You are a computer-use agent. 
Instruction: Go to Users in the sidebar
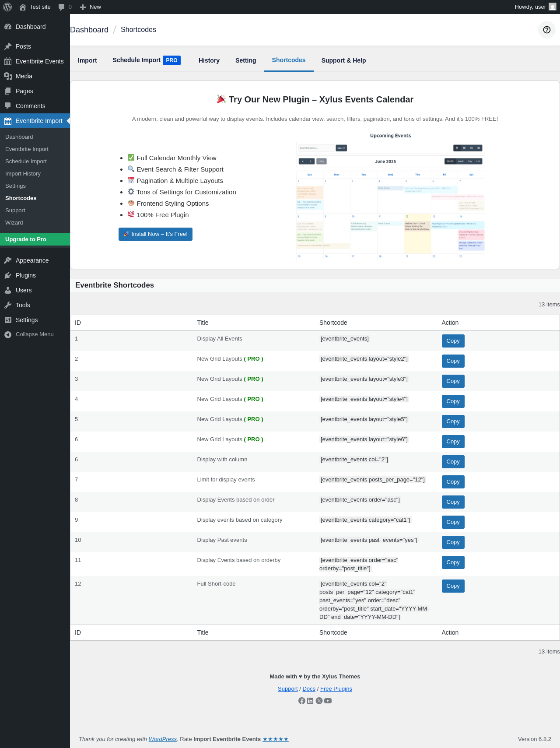pos(35,290)
